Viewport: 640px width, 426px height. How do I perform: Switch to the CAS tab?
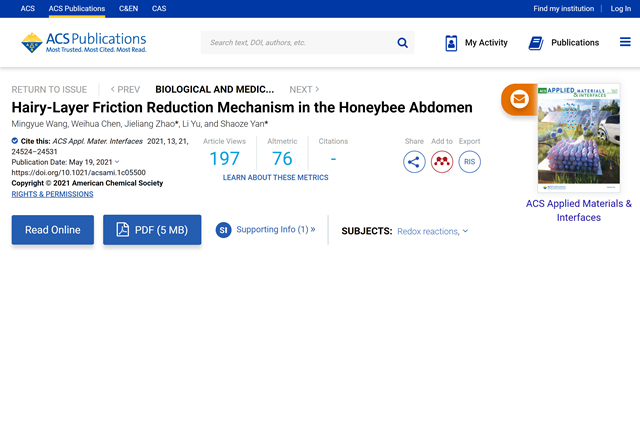tap(159, 9)
